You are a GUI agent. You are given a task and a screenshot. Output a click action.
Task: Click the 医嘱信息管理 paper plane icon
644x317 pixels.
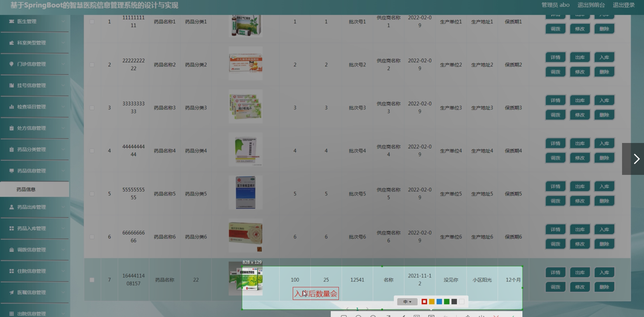coord(11,293)
